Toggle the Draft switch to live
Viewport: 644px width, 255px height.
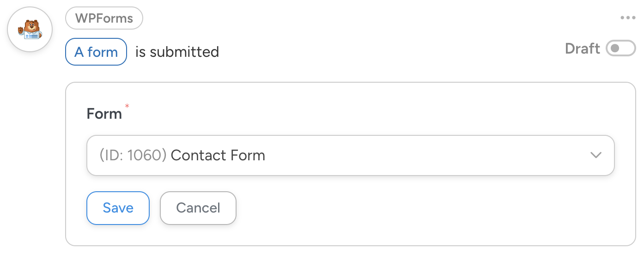tap(620, 49)
